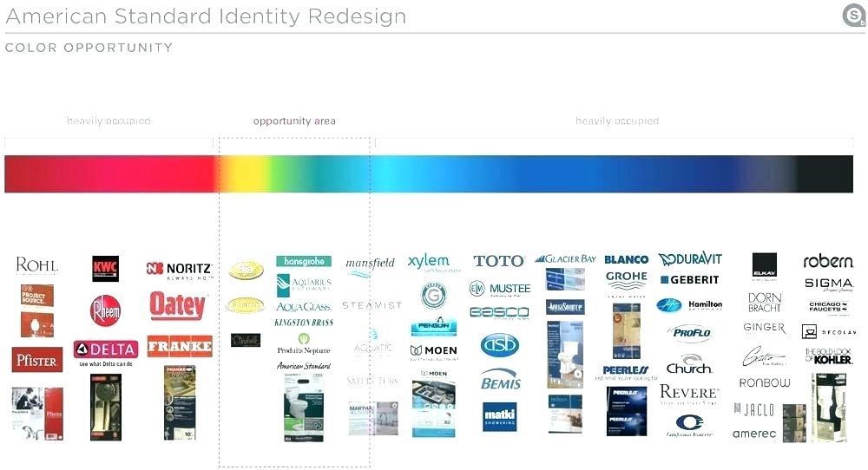The width and height of the screenshot is (868, 470).
Task: Click the "American Standard Identity Redesign" title
Action: 206,16
